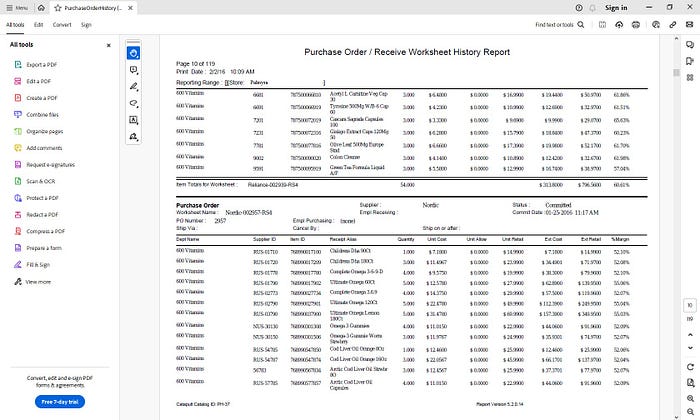700x420 pixels.
Task: Open the Help question mark icon
Action: pyautogui.click(x=579, y=8)
